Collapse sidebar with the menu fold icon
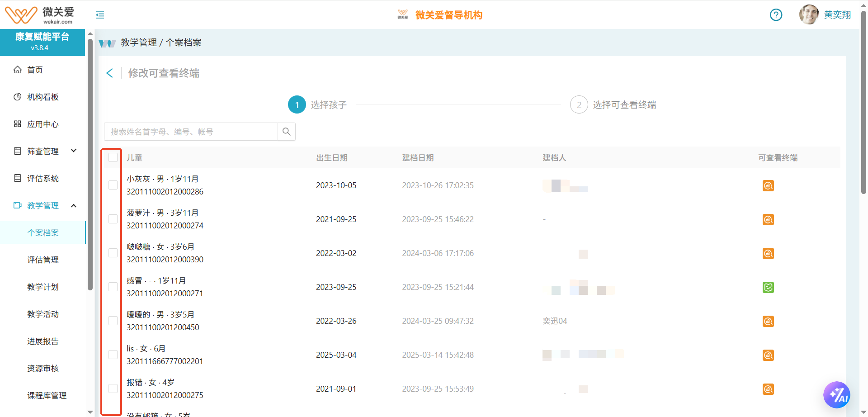The height and width of the screenshot is (417, 868). pyautogui.click(x=100, y=15)
